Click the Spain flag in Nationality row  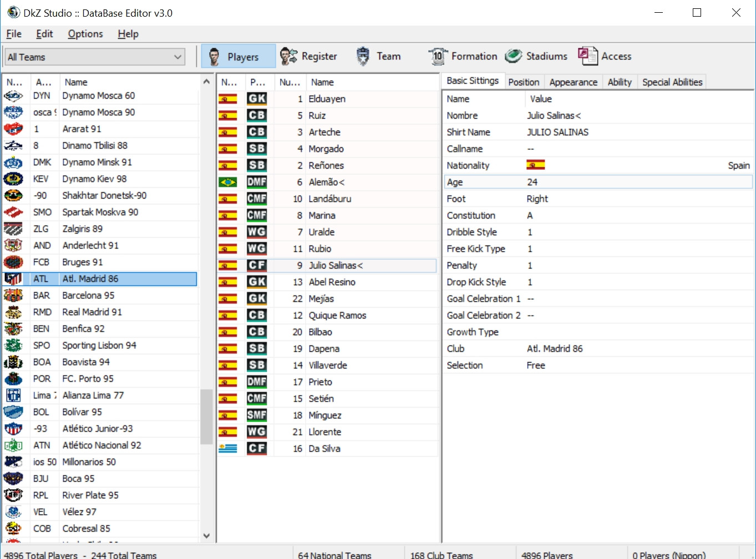pos(536,165)
